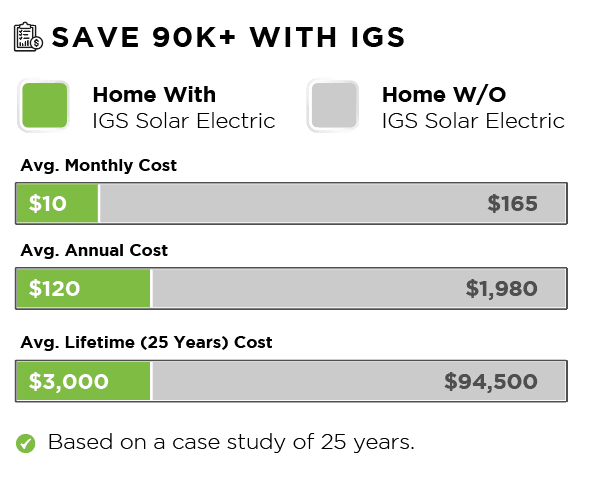Click the 'SAVE 90K+ WITH IGS' heading

(x=228, y=38)
